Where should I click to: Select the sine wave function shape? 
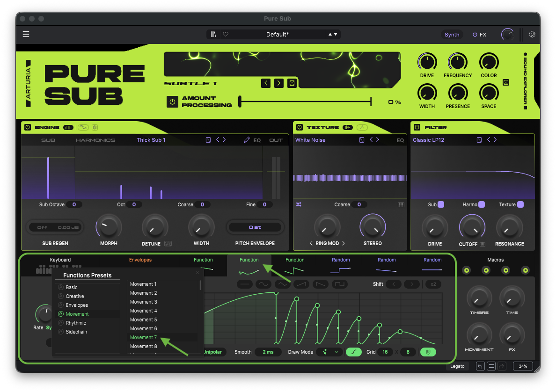(263, 284)
